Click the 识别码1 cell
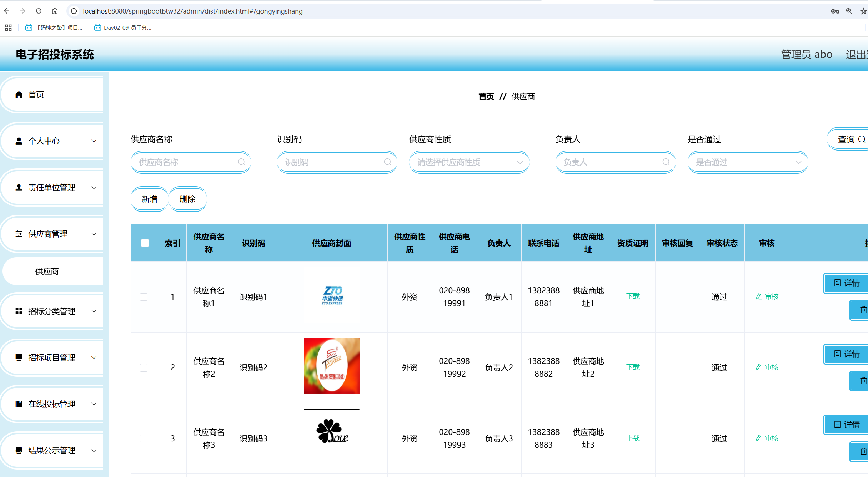Image resolution: width=868 pixels, height=477 pixels. tap(254, 297)
